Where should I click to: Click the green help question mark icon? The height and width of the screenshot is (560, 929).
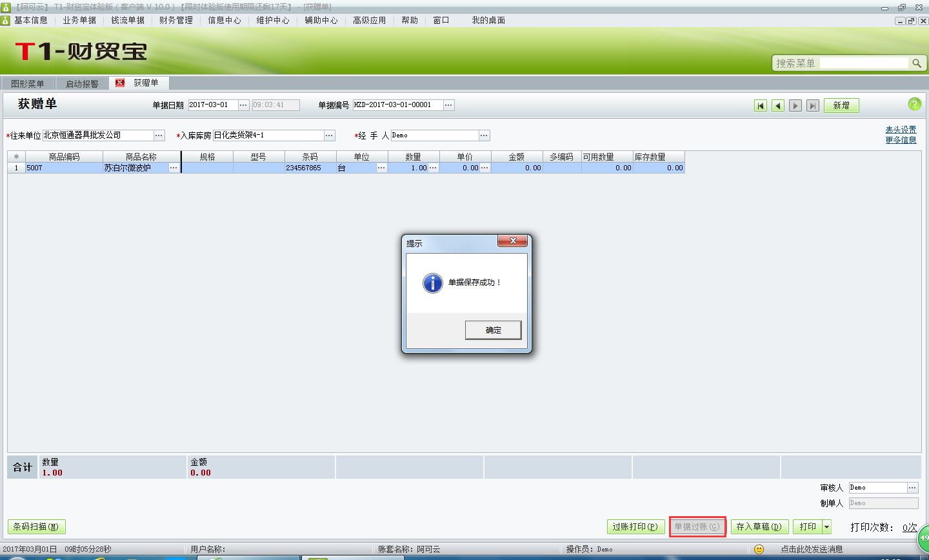coord(915,104)
